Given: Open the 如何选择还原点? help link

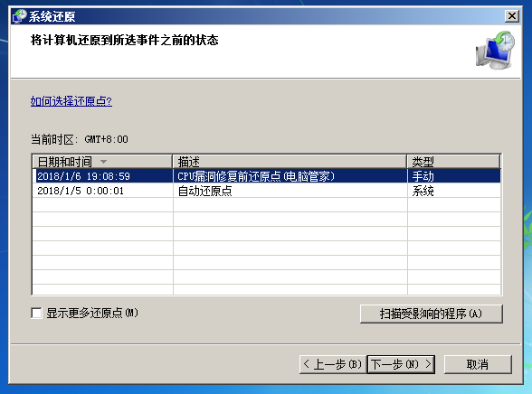Looking at the screenshot, I should (x=71, y=101).
